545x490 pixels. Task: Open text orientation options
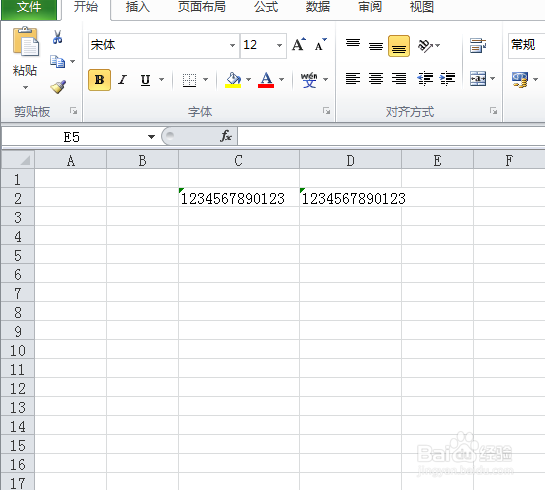click(429, 46)
